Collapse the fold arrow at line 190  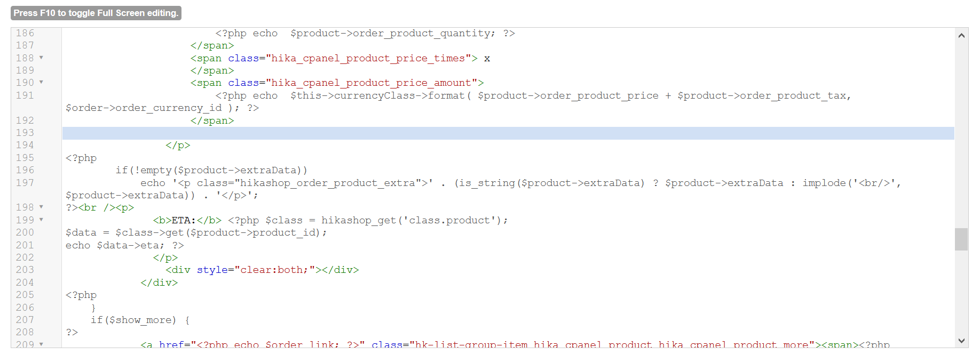tap(41, 82)
